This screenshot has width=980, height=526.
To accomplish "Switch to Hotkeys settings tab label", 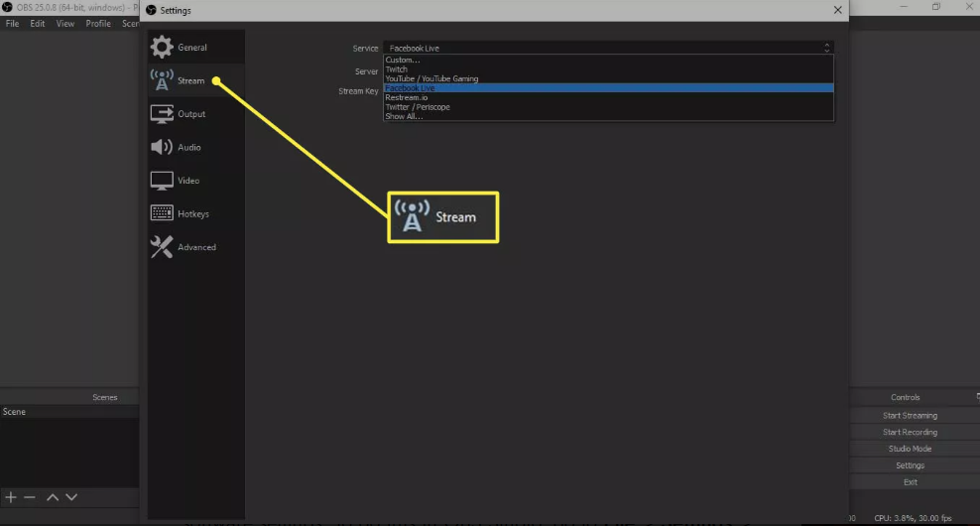I will coord(193,214).
